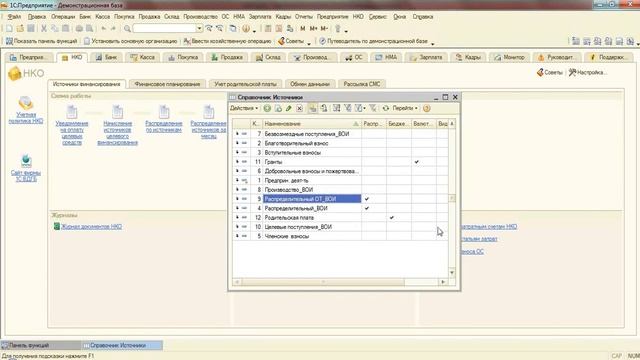Toggle Распр checkmark in Распределительный_ВОИ row
The height and width of the screenshot is (360, 640).
tap(367, 208)
